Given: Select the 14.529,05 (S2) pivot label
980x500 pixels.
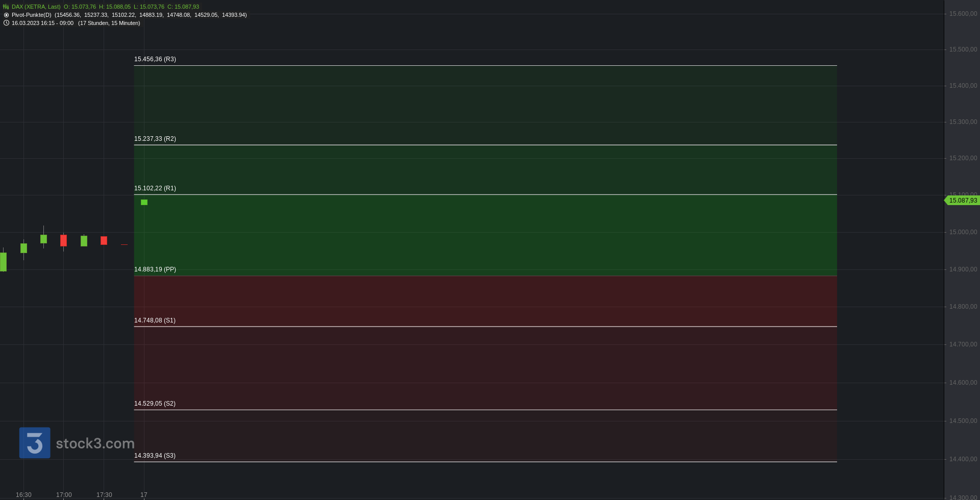Looking at the screenshot, I should (x=155, y=404).
